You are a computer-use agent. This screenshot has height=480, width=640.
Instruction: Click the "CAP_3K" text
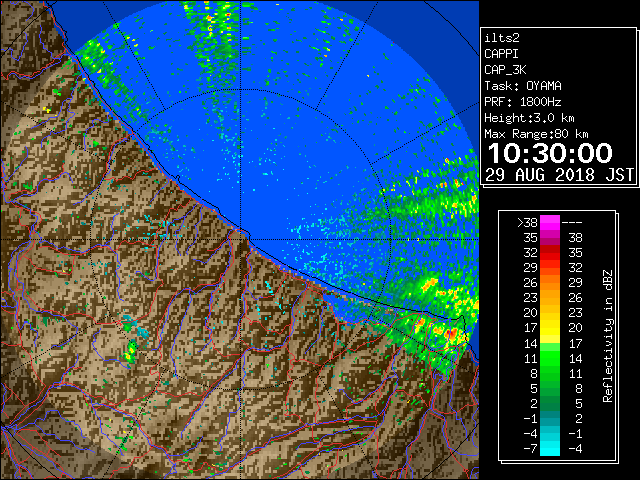[505, 70]
